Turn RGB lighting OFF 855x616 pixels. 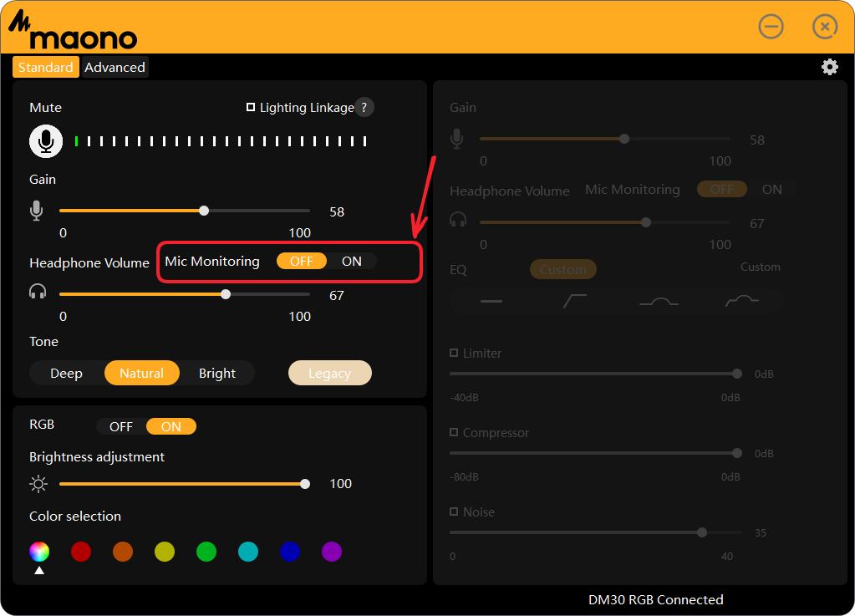[121, 427]
